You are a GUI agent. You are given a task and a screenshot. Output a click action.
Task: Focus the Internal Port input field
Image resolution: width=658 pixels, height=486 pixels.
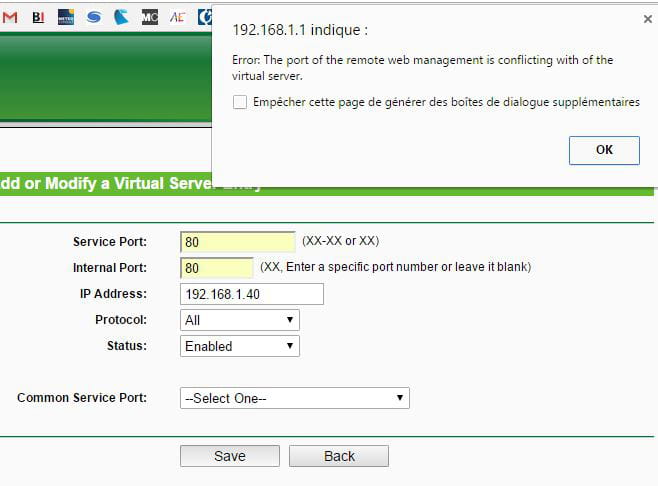click(217, 268)
